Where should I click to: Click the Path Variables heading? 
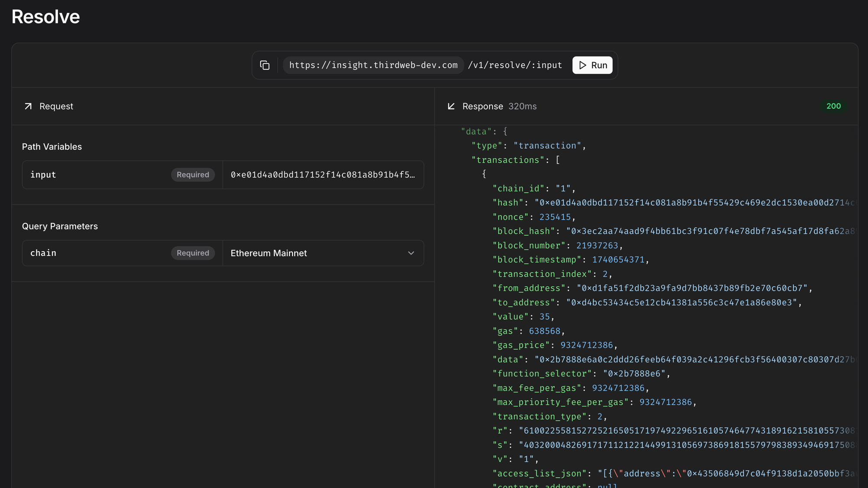(x=52, y=147)
